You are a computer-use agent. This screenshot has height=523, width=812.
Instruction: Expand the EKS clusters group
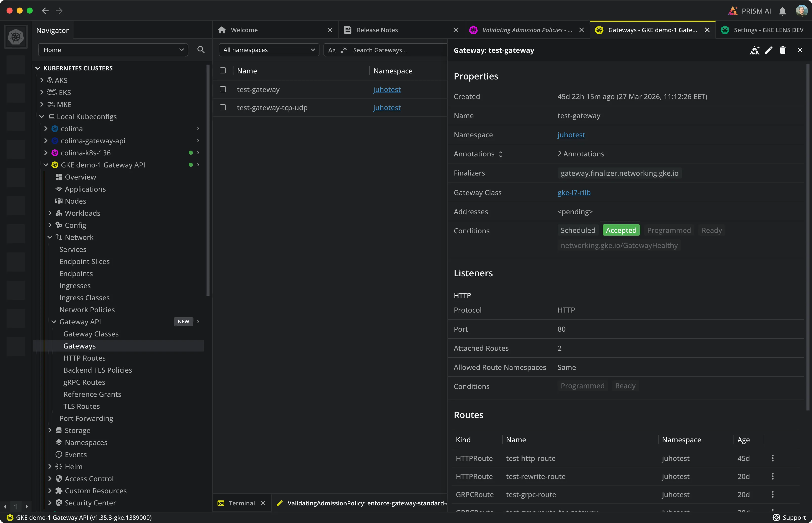coord(42,92)
